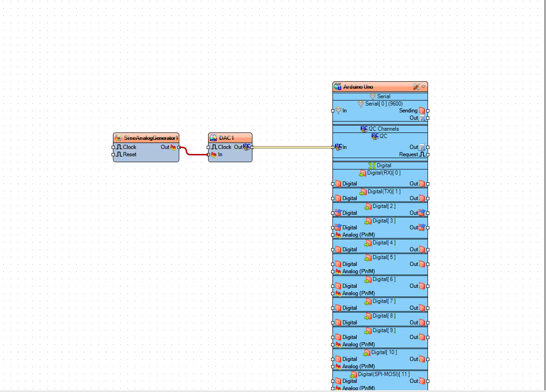This screenshot has height=392, width=546.
Task: Click the Arduino I2C Out pin
Action: (428, 147)
